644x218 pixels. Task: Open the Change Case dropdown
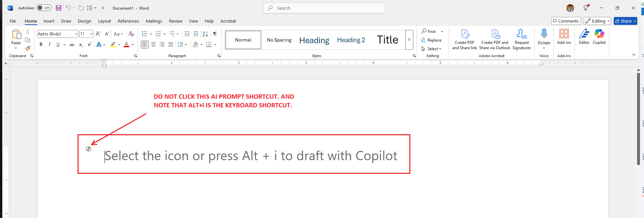118,34
